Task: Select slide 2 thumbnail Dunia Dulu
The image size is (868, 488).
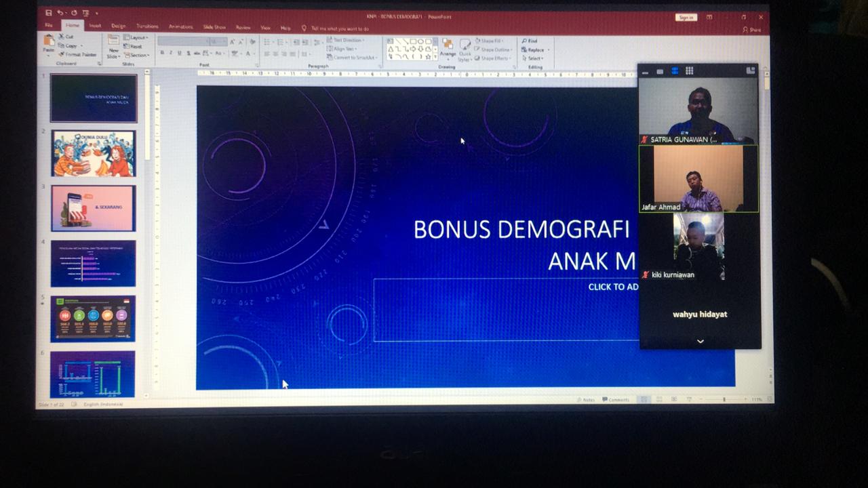Action: coord(94,154)
